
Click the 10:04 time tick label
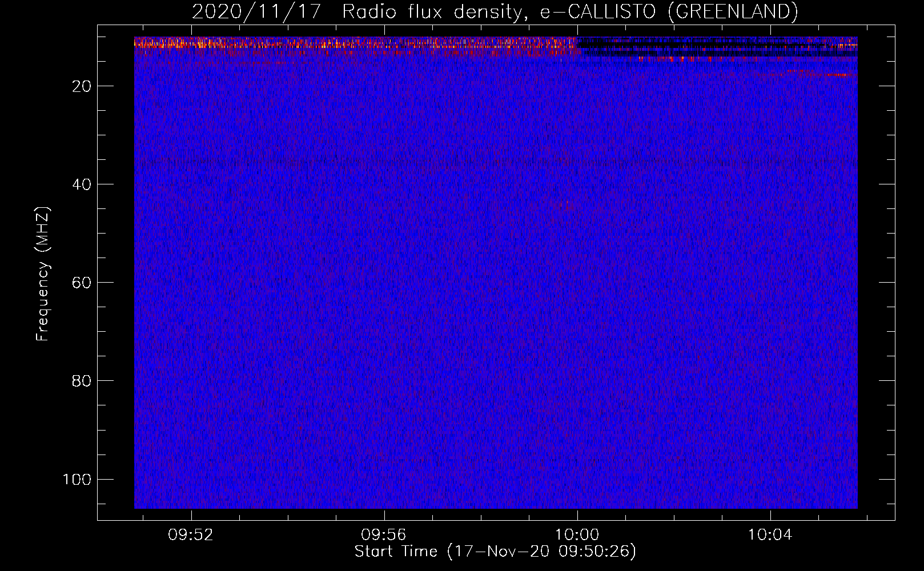point(770,535)
